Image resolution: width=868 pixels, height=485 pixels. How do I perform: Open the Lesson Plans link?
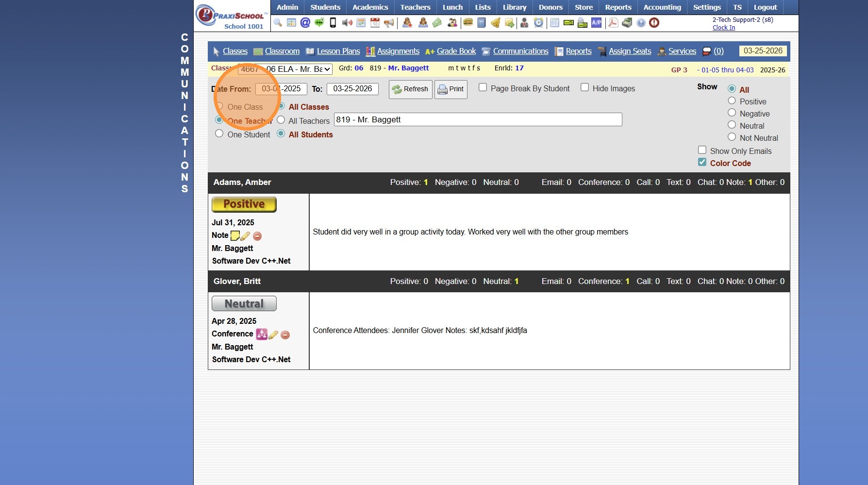(x=338, y=51)
